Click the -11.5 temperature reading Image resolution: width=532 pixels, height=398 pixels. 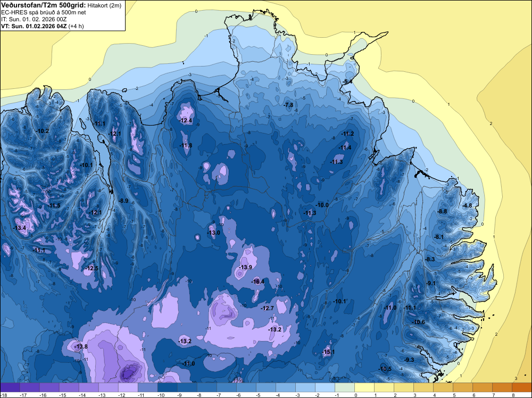[54, 205]
